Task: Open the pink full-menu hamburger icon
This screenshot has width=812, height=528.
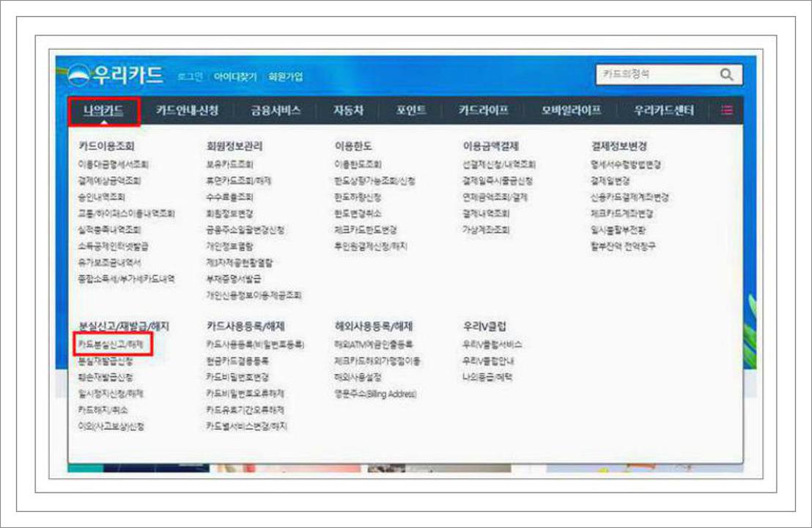Action: tap(727, 110)
